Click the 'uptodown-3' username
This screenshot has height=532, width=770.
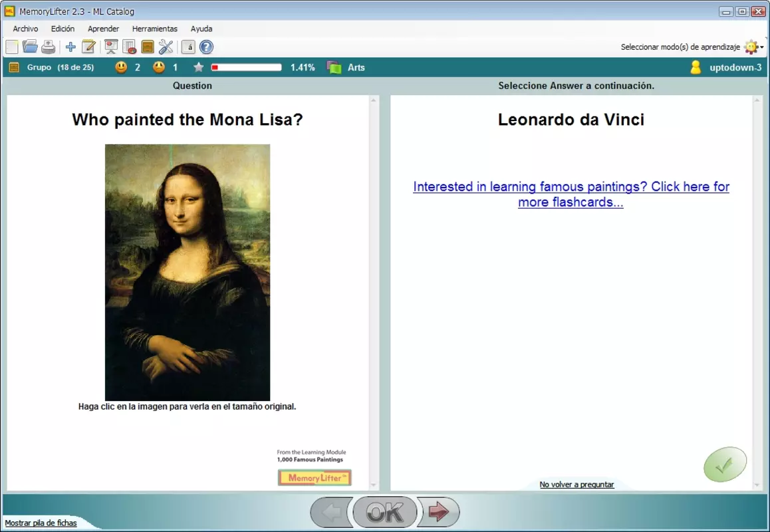coord(735,67)
